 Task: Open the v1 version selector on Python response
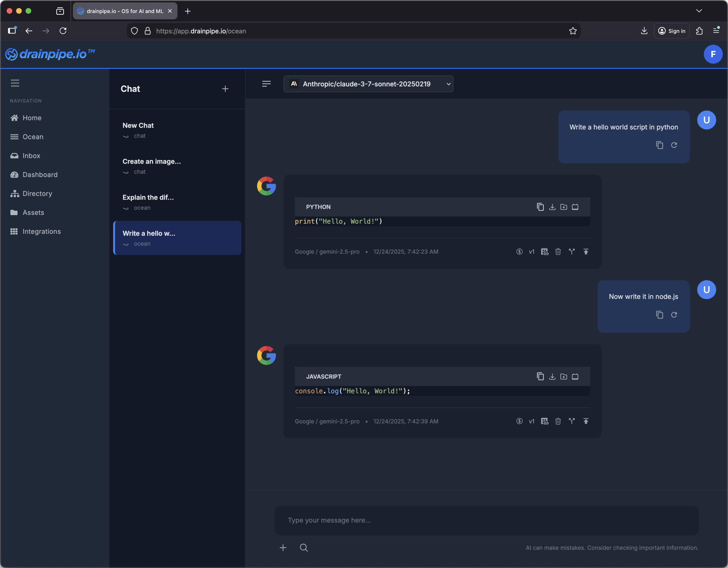pos(531,252)
